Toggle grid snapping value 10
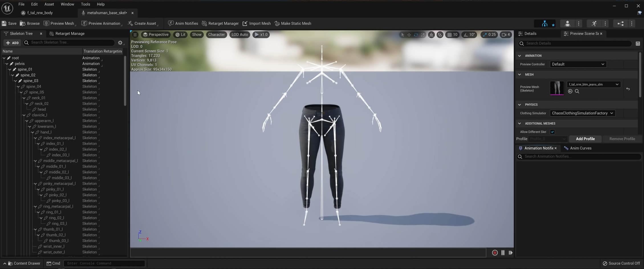 click(x=452, y=35)
